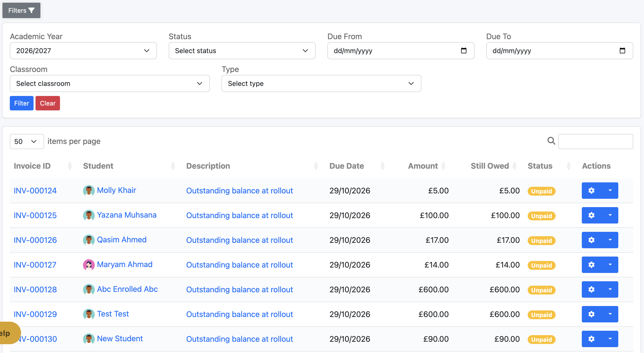644x353 pixels.
Task: Open invoice INV-000125 link
Action: (x=35, y=215)
